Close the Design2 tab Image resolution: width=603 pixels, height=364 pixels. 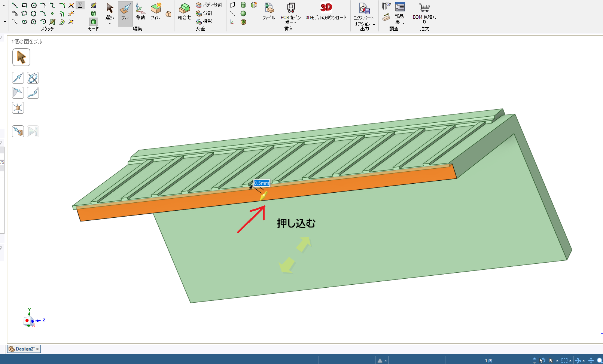[37, 349]
